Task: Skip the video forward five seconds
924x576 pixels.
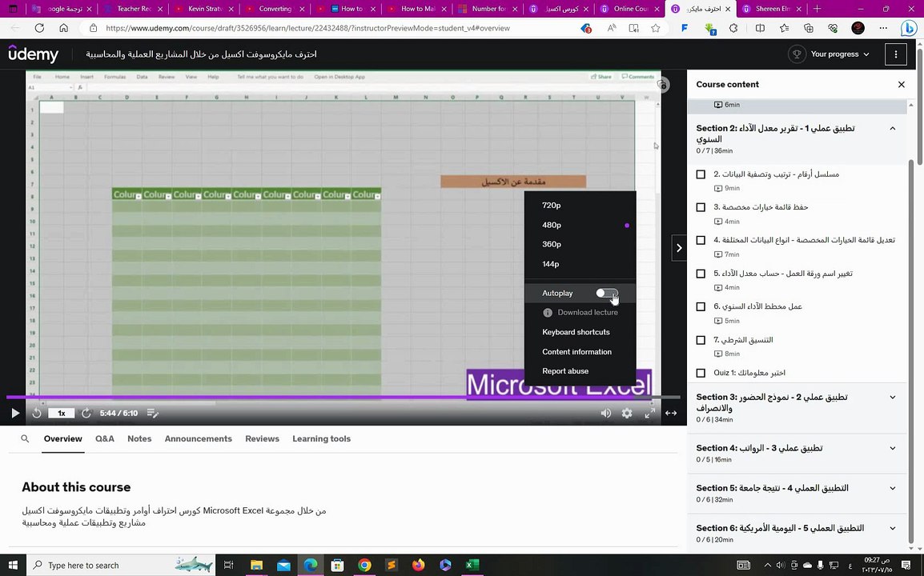Action: click(x=86, y=413)
